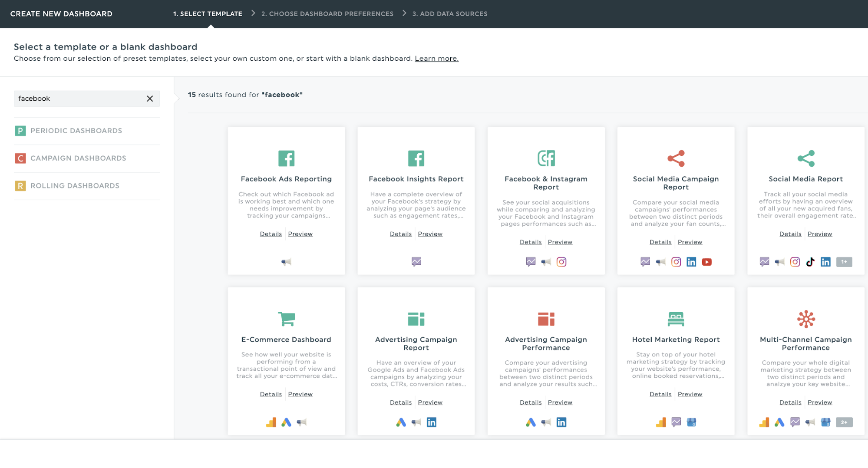Preview the Advertising Campaign Report template
868x468 pixels.
pyautogui.click(x=430, y=402)
